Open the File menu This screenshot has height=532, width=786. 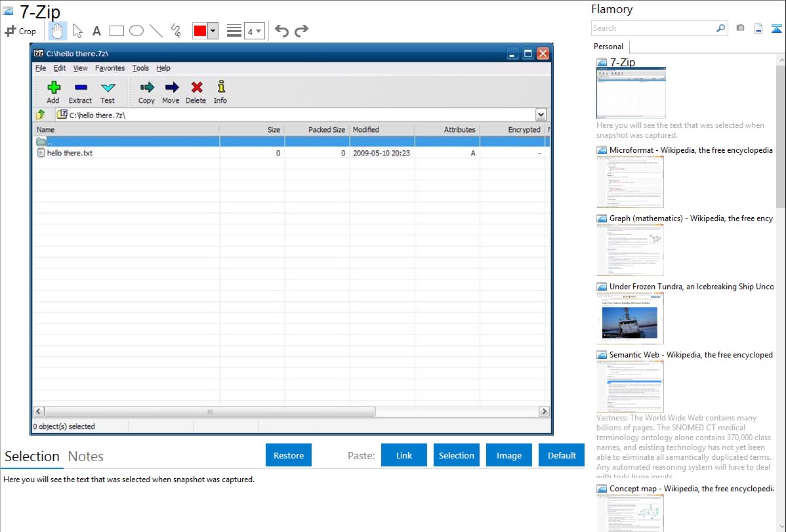[41, 68]
